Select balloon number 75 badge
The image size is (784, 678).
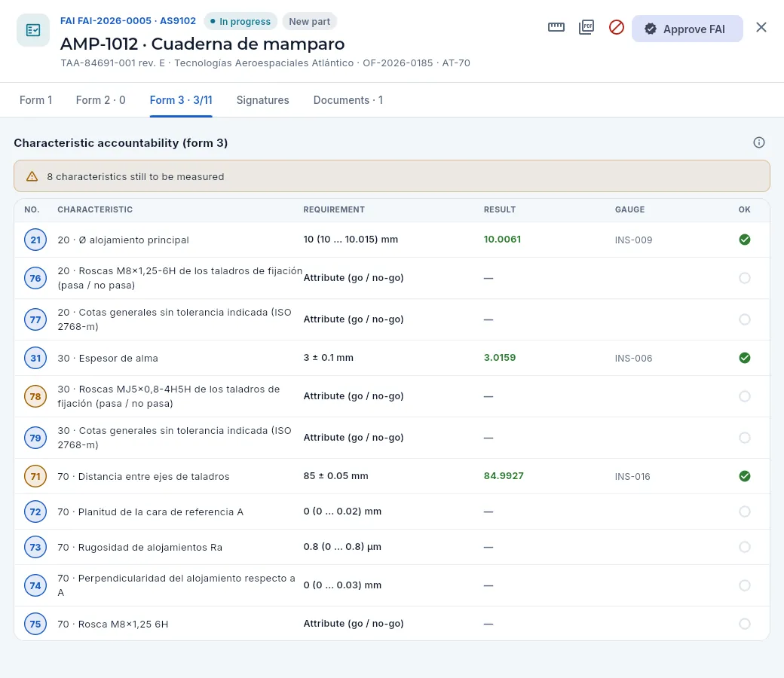point(35,624)
